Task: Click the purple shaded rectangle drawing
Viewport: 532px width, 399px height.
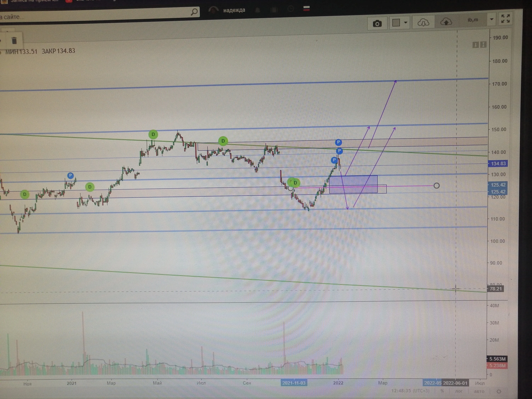Action: coord(353,184)
